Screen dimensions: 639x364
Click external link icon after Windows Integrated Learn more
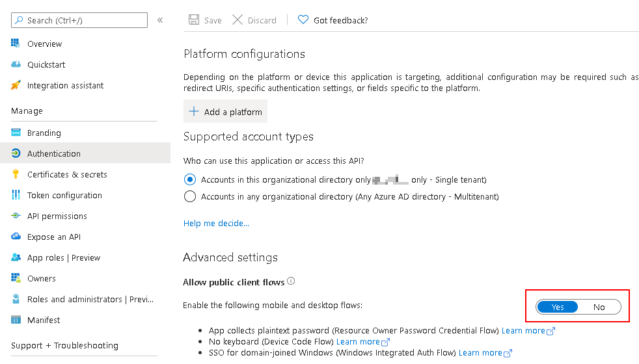click(x=508, y=353)
